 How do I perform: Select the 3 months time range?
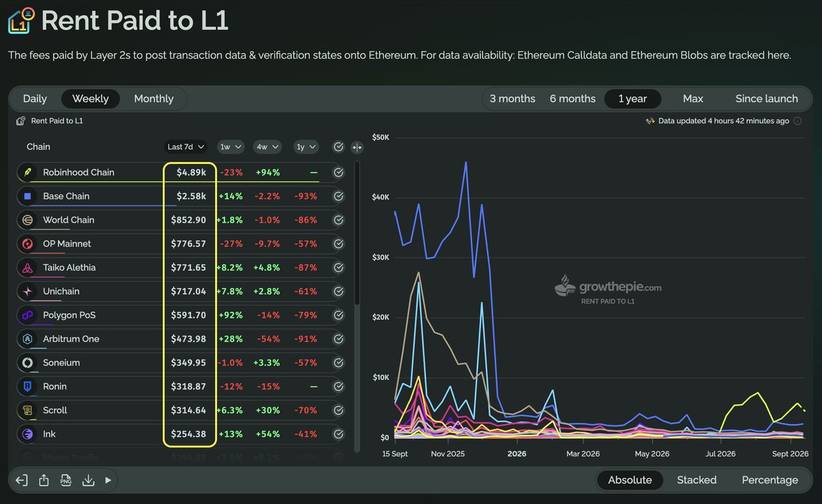(512, 99)
